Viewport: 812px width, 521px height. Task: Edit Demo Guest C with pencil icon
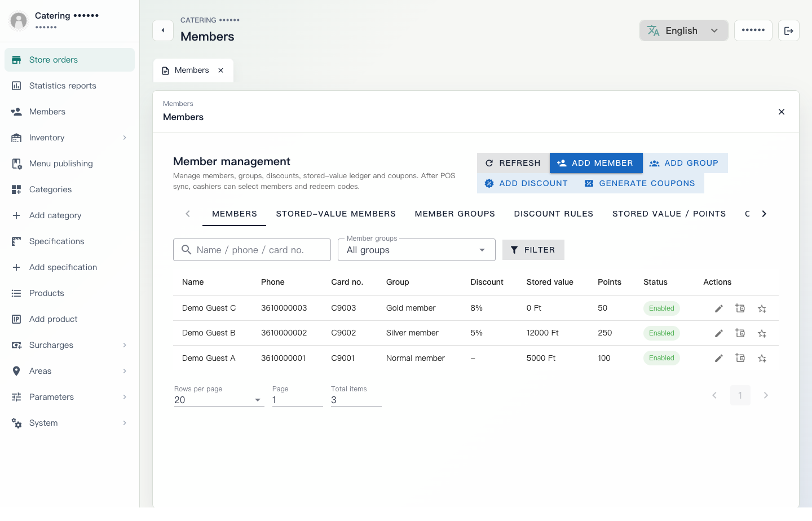(718, 308)
